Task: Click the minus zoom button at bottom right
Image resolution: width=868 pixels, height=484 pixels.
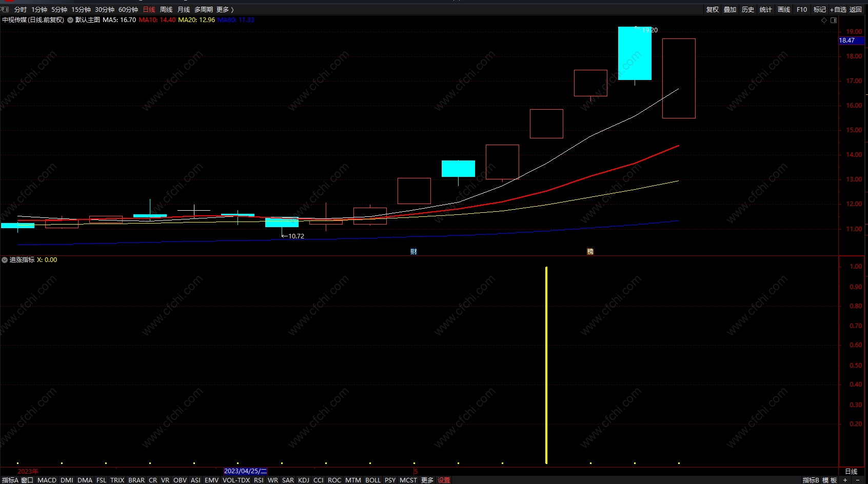Action: tap(857, 480)
